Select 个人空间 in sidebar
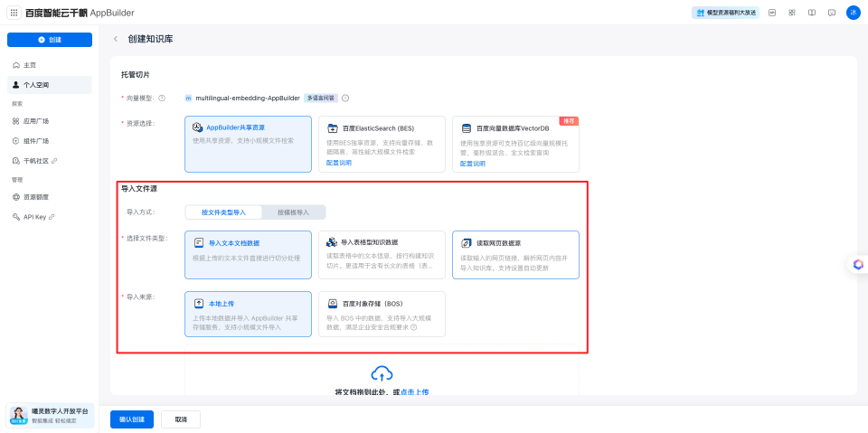Screen dimensions: 868x433 click(49, 85)
